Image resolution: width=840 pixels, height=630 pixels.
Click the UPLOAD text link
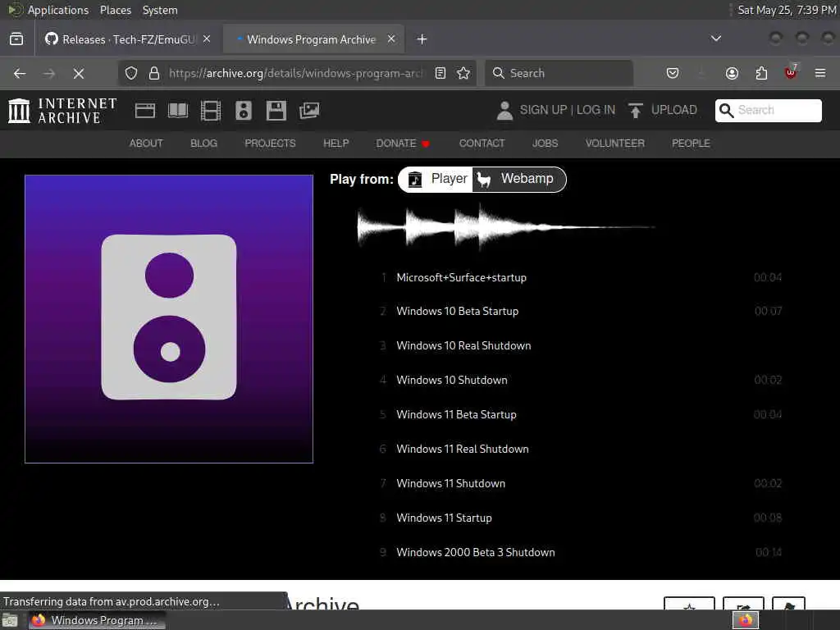(674, 110)
